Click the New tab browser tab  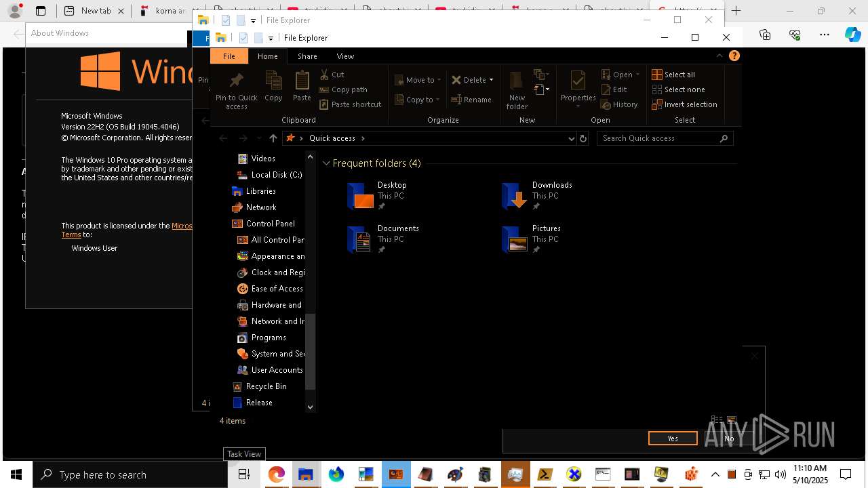[x=94, y=11]
